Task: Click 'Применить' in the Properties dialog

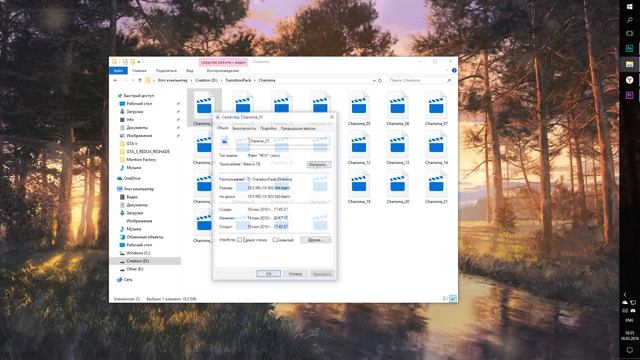Action: (x=322, y=274)
